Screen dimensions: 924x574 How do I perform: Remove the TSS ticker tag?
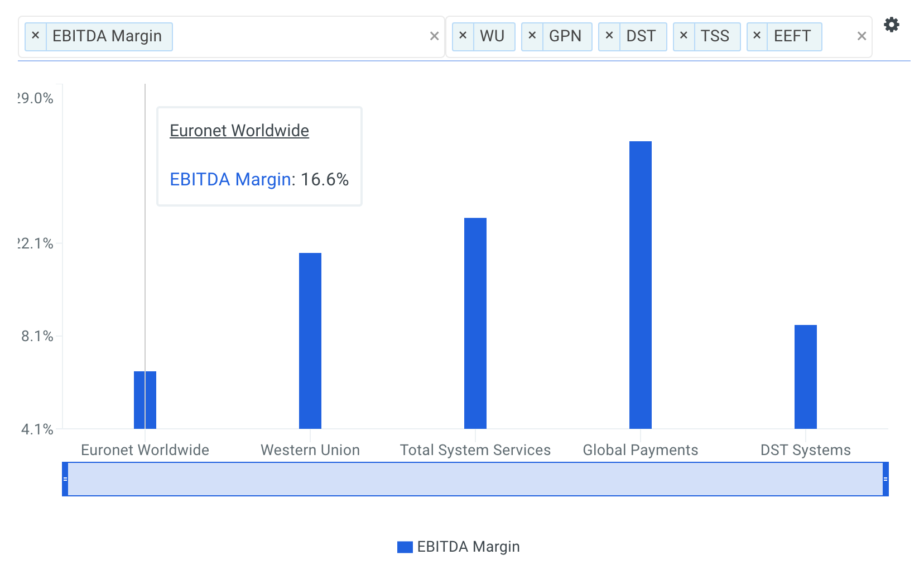[684, 36]
